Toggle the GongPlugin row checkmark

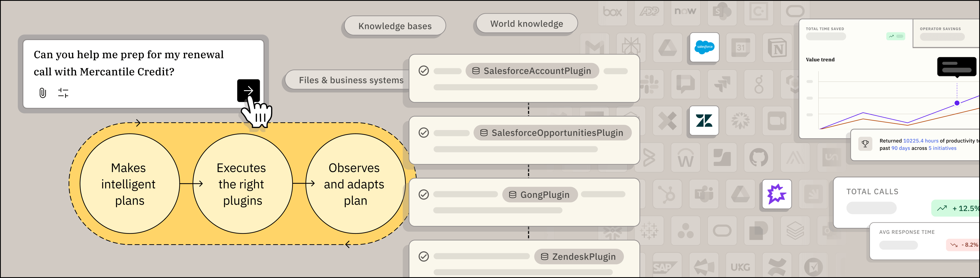pyautogui.click(x=423, y=195)
